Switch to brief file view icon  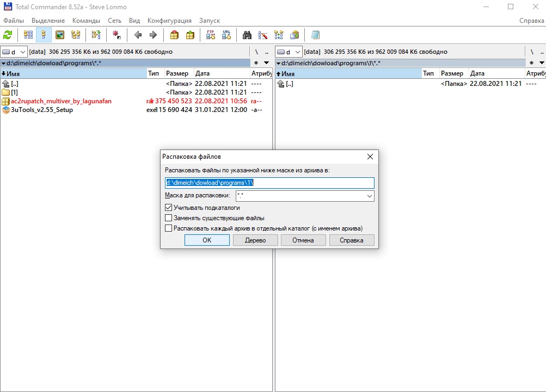coord(28,35)
